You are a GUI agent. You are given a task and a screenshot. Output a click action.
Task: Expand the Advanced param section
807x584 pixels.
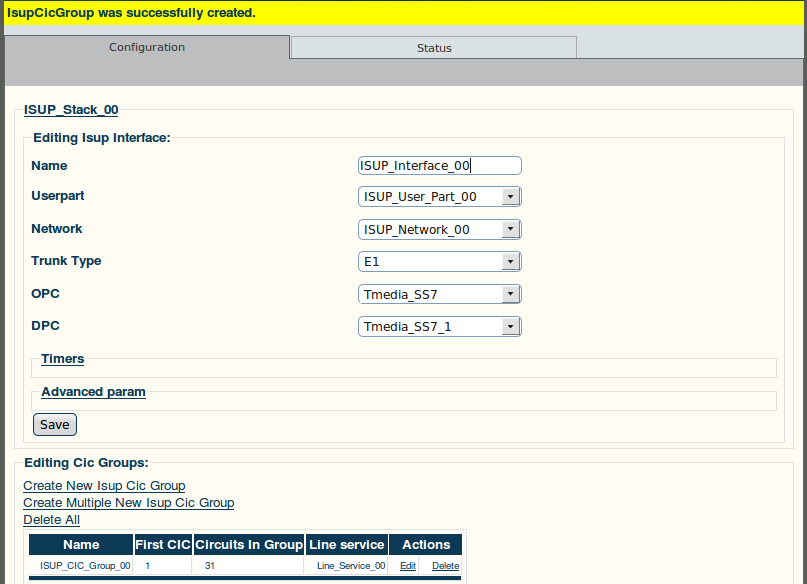coord(93,392)
